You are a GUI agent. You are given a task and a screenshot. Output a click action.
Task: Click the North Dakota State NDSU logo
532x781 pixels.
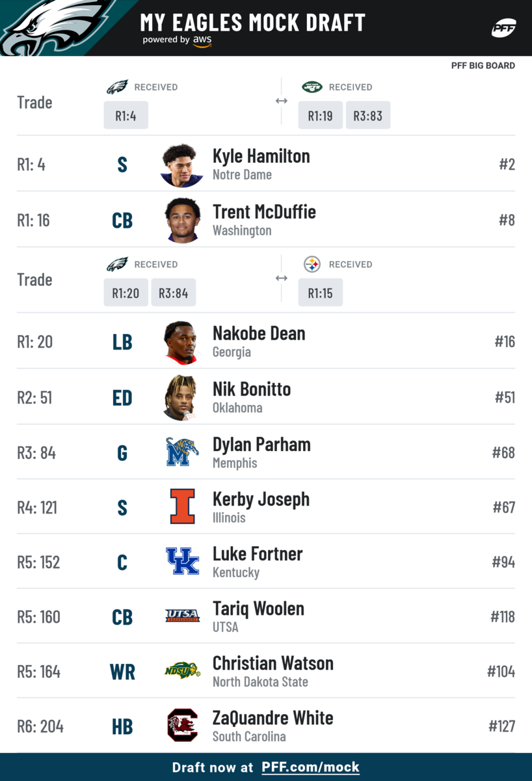coord(182,671)
